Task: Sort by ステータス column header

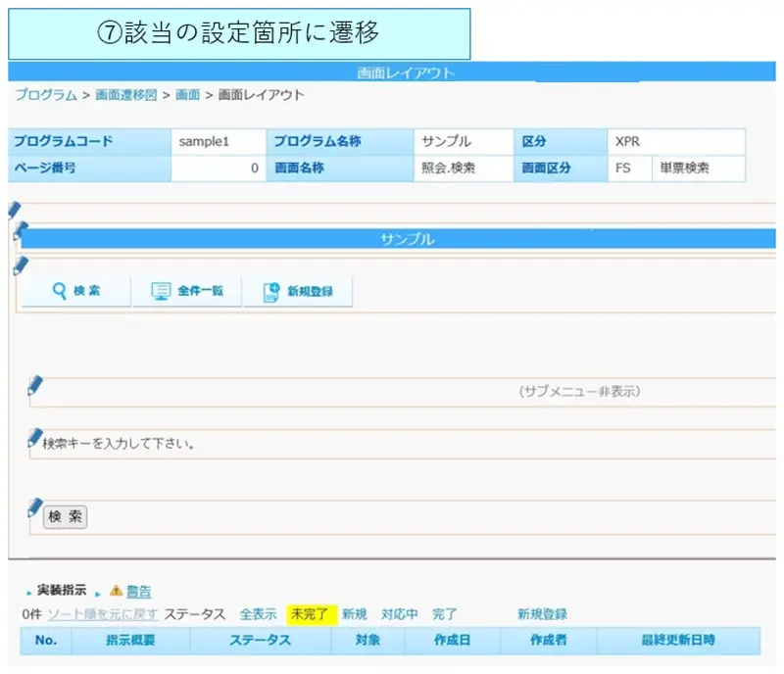Action: [260, 640]
